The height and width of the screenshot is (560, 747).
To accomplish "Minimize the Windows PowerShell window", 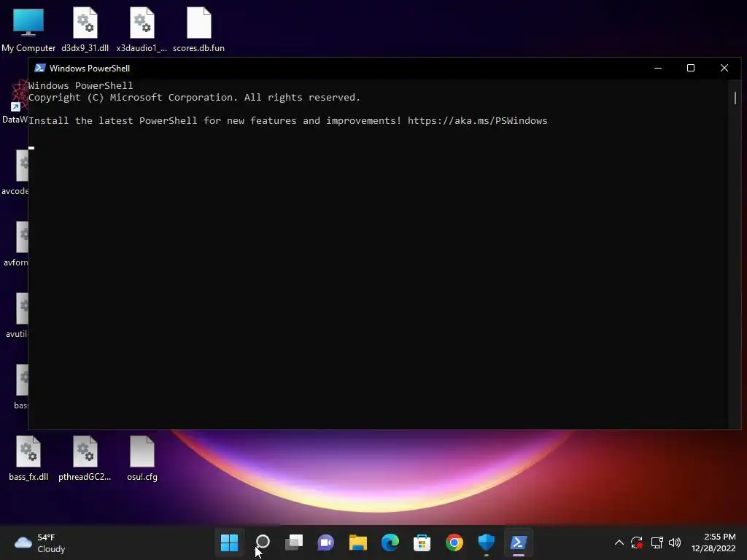I will coord(658,68).
